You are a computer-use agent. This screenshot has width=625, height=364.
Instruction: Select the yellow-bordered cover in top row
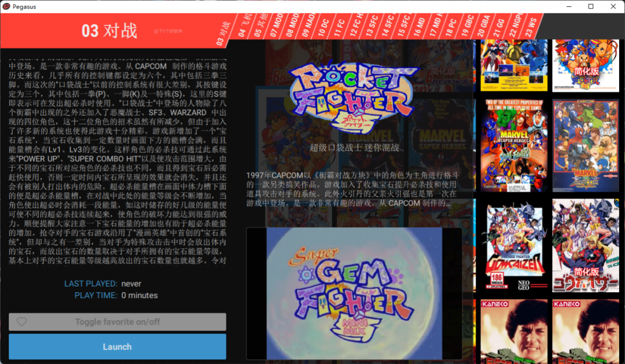[x=514, y=65]
